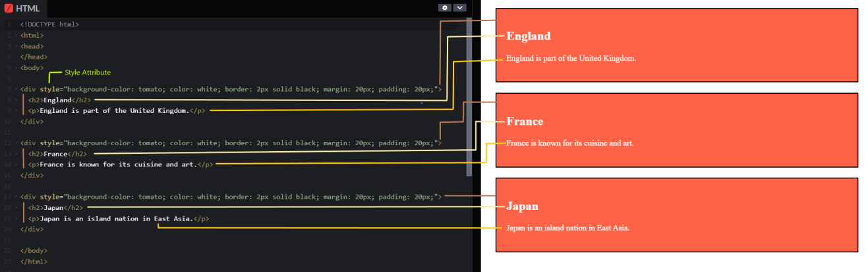Click the 'England is part of' code line
The height and width of the screenshot is (272, 868).
(117, 111)
